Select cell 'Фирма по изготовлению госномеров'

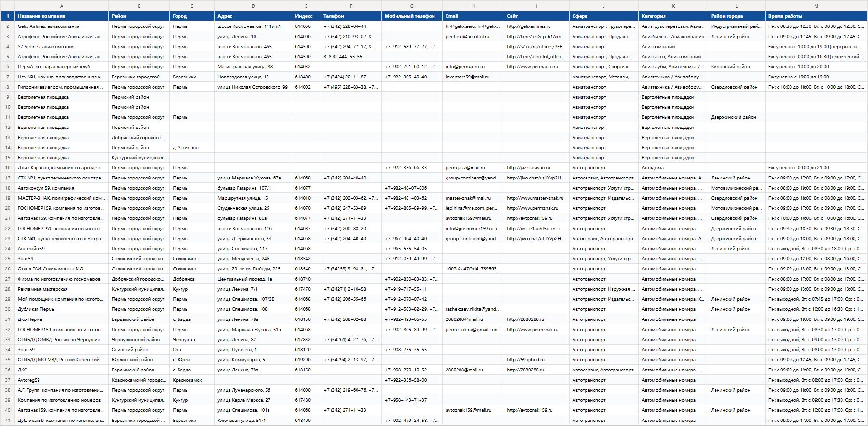[62, 279]
